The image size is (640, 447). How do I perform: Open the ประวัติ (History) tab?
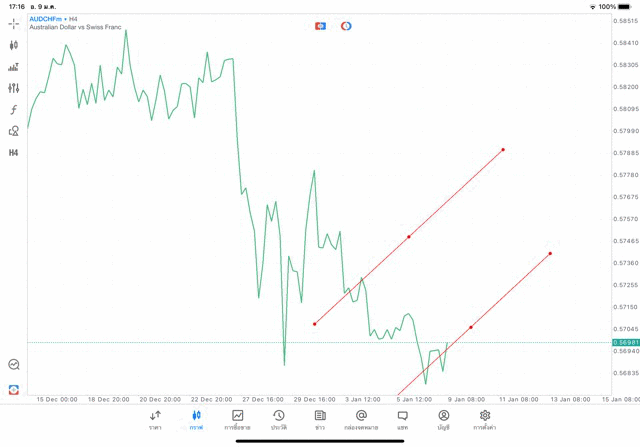pos(279,419)
